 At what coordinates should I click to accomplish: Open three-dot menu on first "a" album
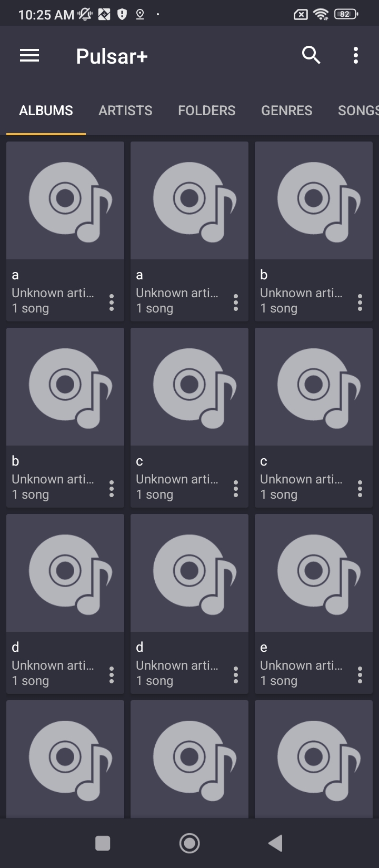pos(112,302)
